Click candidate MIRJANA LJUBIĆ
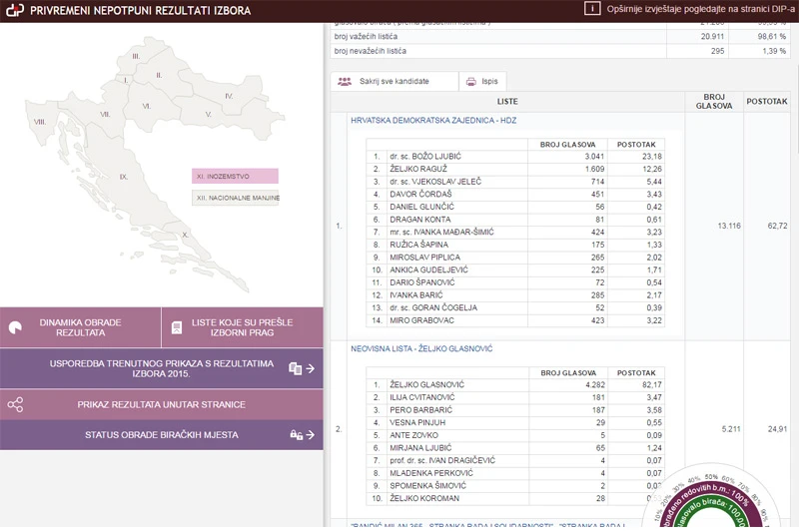This screenshot has height=532, width=799. 420,448
